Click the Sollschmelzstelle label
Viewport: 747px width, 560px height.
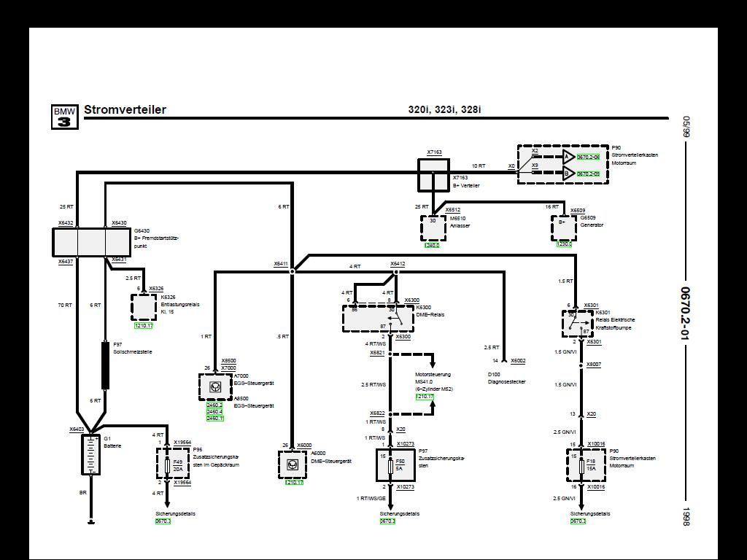click(133, 352)
